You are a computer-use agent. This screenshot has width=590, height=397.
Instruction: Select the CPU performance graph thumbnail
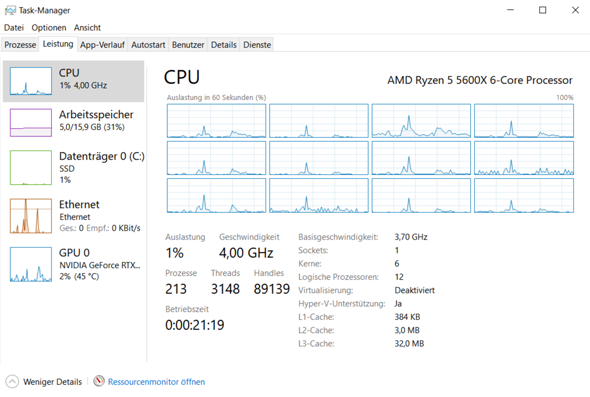(x=31, y=81)
